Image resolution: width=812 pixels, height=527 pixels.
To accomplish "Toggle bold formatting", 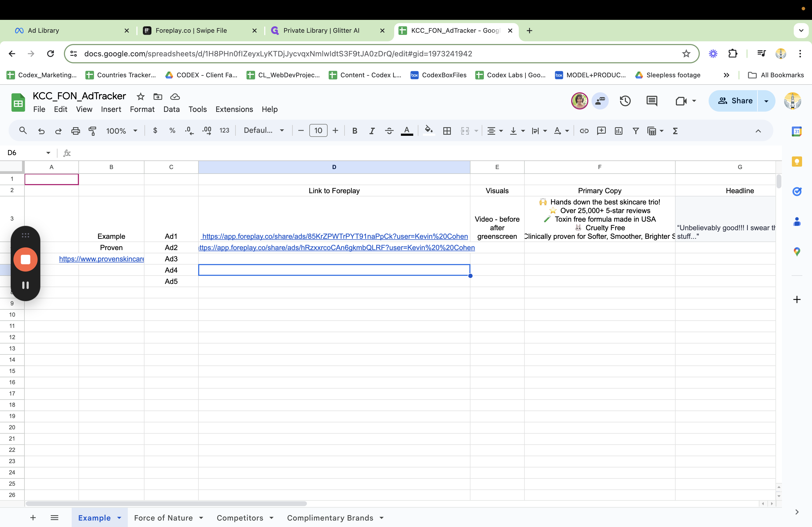I will [x=355, y=131].
